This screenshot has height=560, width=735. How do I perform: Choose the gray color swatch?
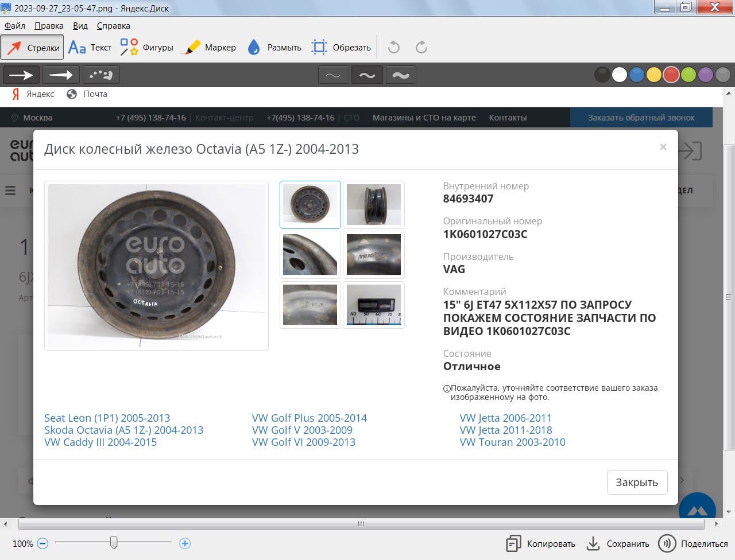coord(723,75)
